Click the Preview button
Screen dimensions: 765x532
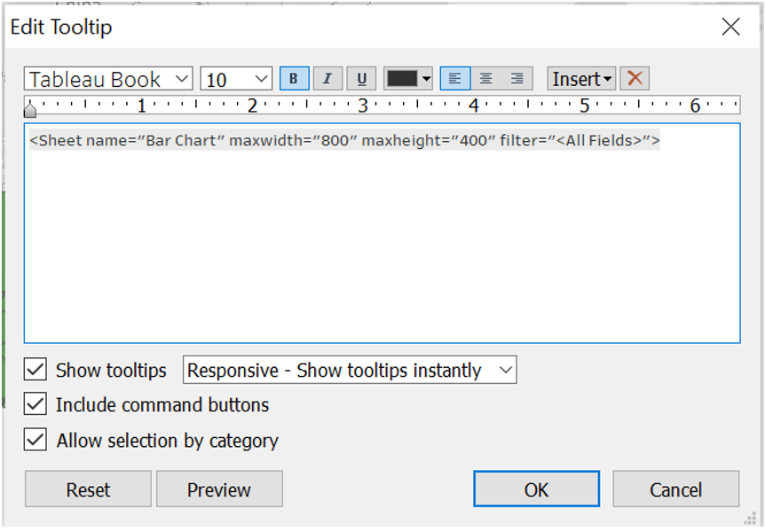pyautogui.click(x=219, y=489)
